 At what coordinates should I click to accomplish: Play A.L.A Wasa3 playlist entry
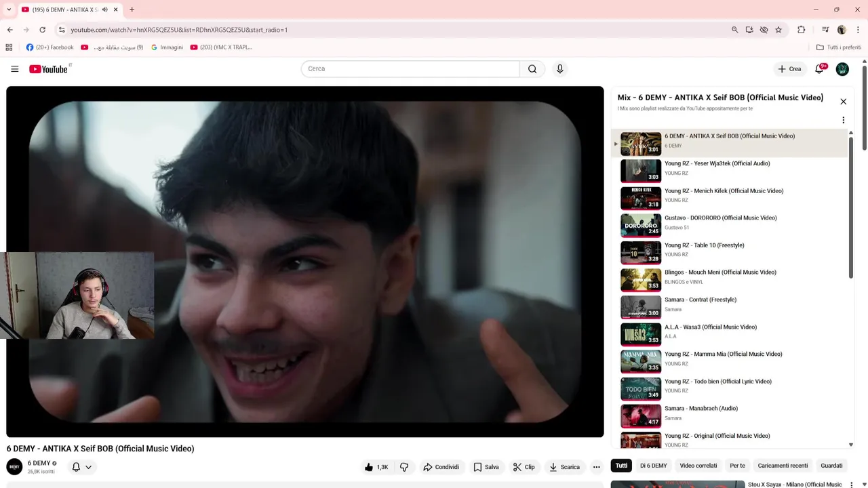[x=729, y=333]
